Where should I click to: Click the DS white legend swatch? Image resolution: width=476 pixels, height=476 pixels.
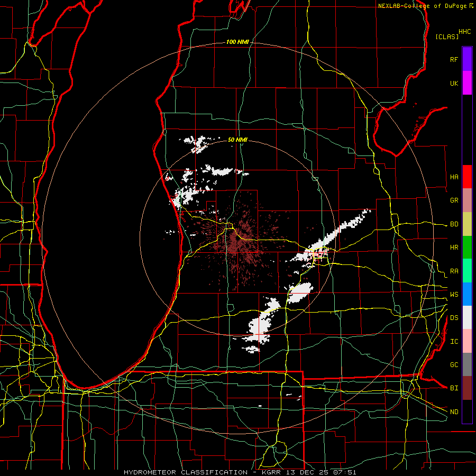pyautogui.click(x=467, y=317)
